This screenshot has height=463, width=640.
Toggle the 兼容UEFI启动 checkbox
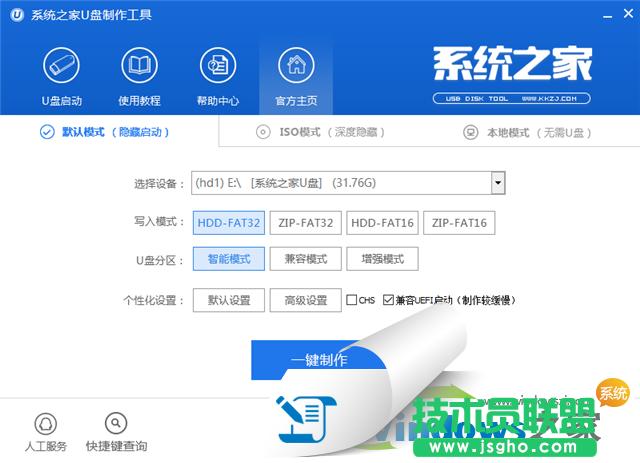[388, 300]
